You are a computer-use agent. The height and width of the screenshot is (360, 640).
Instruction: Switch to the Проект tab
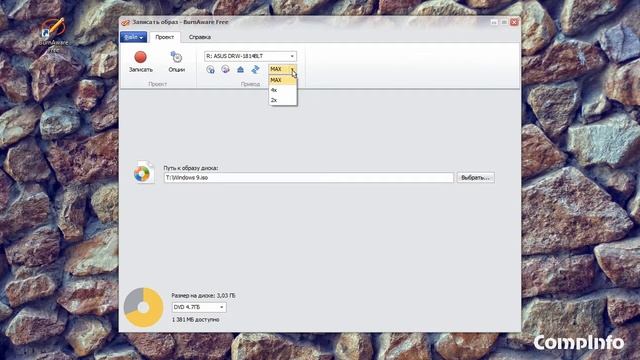point(164,37)
